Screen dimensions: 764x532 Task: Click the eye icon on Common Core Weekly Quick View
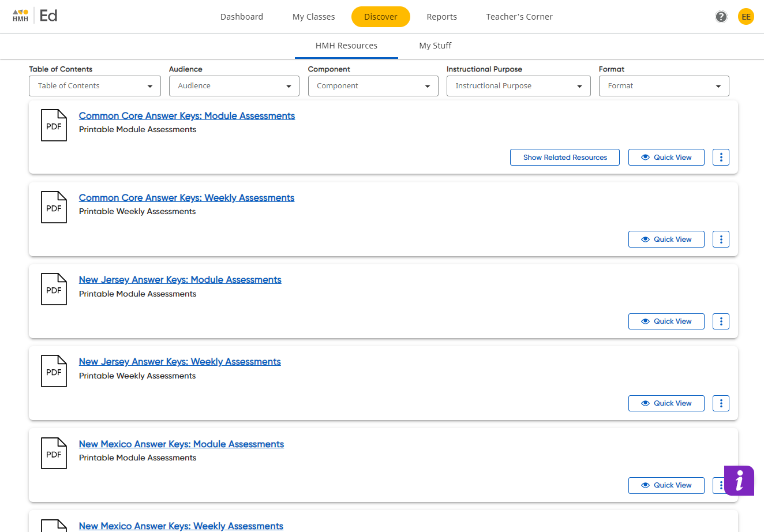[645, 239]
